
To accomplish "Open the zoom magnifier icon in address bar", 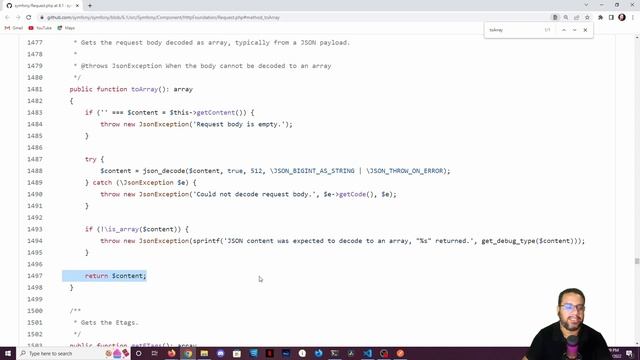I will (x=566, y=18).
